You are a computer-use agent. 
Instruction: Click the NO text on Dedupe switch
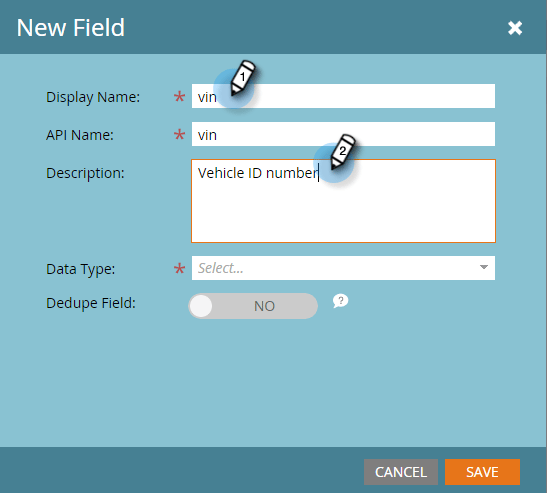point(264,306)
